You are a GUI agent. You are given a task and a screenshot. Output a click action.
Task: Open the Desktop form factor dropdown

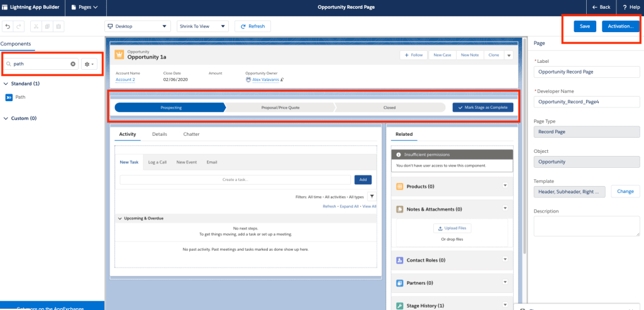click(138, 26)
